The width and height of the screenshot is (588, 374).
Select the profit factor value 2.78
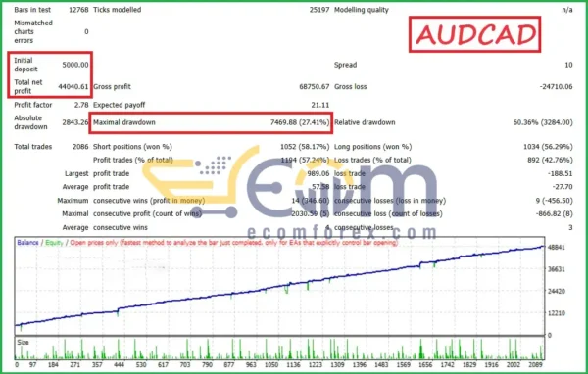click(x=81, y=105)
